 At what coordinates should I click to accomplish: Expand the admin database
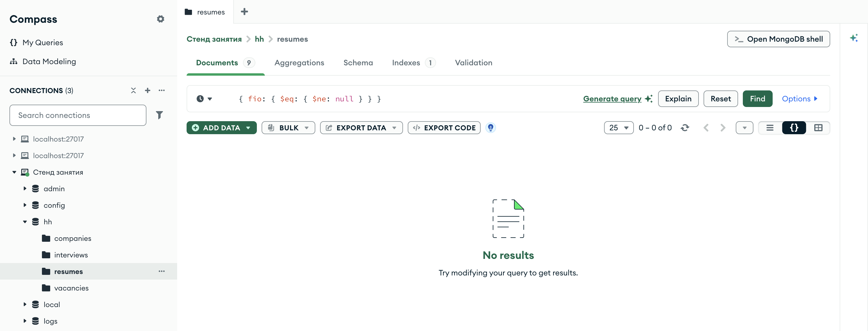click(x=25, y=189)
